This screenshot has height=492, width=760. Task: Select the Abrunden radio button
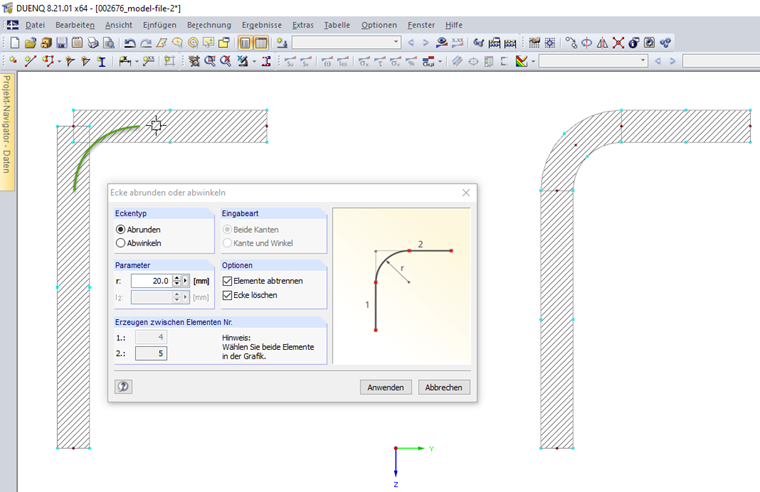point(121,229)
